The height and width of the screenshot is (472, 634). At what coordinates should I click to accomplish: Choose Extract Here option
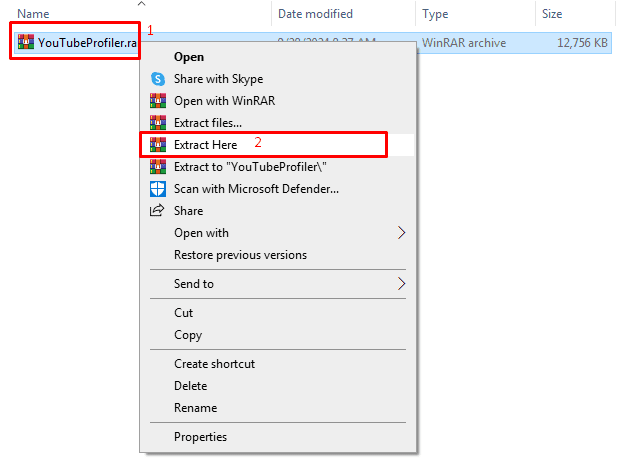tap(277, 145)
